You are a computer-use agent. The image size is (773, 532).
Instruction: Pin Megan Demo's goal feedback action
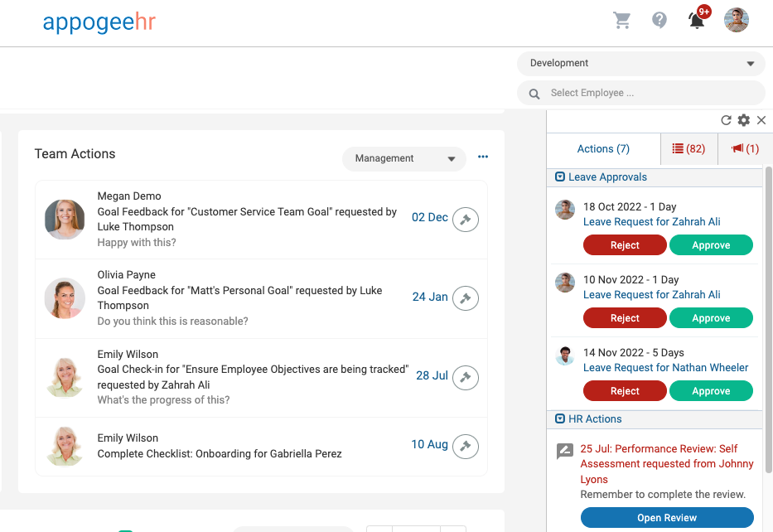(x=466, y=220)
